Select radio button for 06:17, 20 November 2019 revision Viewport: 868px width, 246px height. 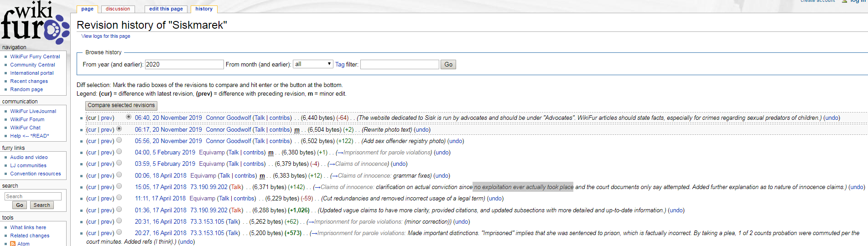coord(119,129)
